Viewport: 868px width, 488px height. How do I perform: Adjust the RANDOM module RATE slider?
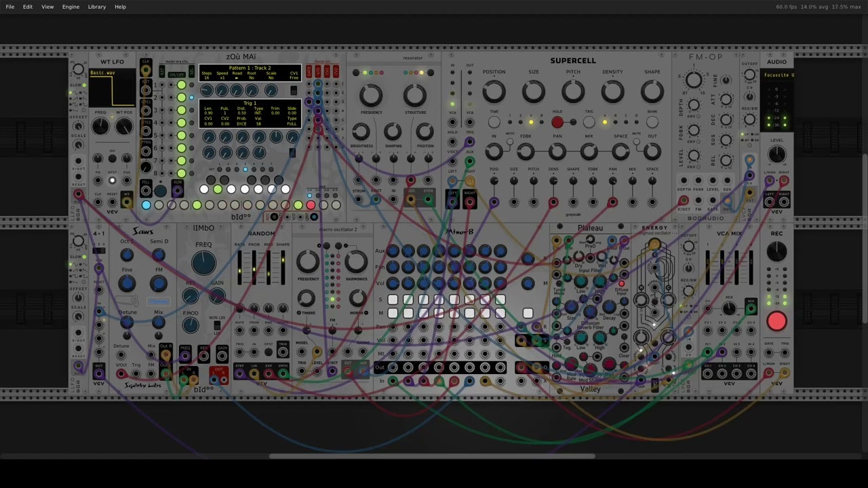pyautogui.click(x=239, y=268)
